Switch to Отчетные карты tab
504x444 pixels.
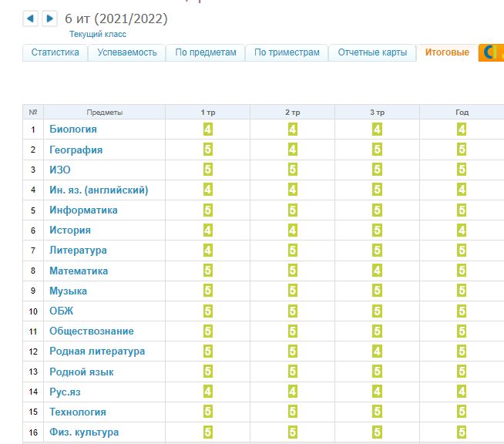(x=372, y=52)
